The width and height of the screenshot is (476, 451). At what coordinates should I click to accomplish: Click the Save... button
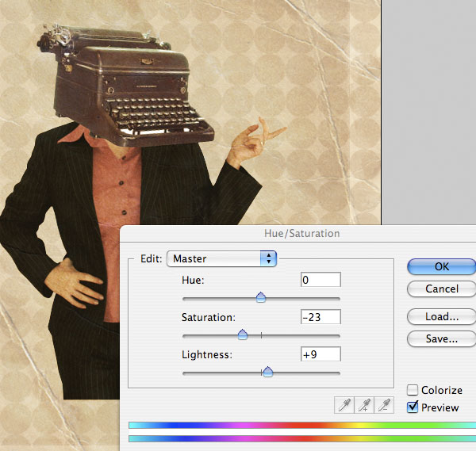(441, 338)
